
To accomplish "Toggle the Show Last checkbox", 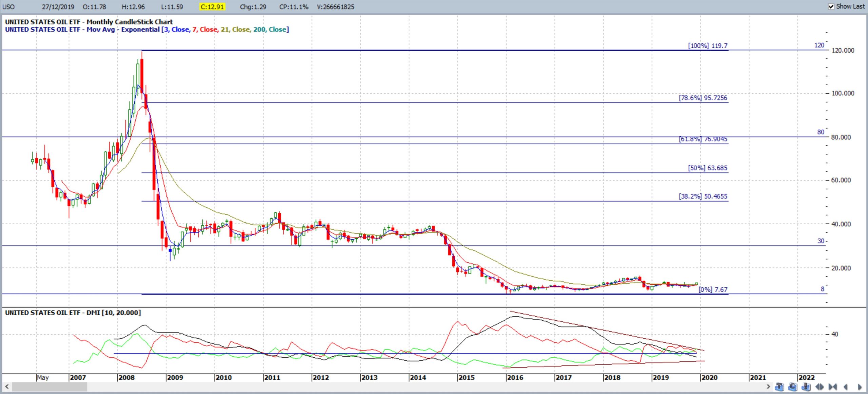I will pyautogui.click(x=831, y=6).
